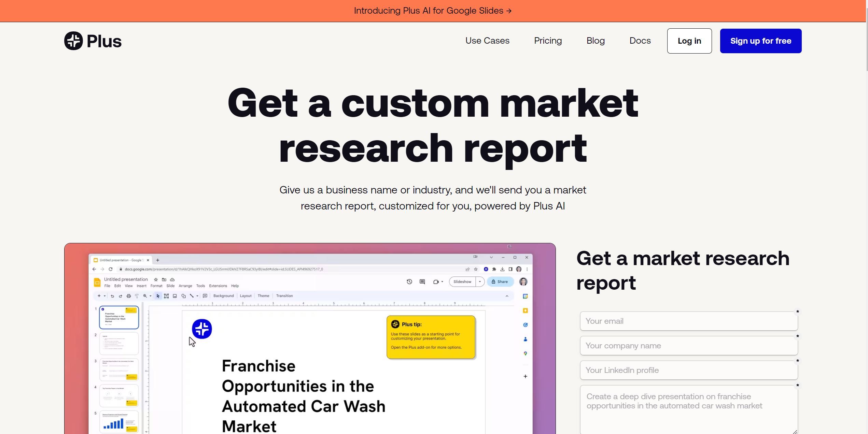Click new slide plus icon in demo
Image resolution: width=868 pixels, height=434 pixels.
[x=99, y=296]
